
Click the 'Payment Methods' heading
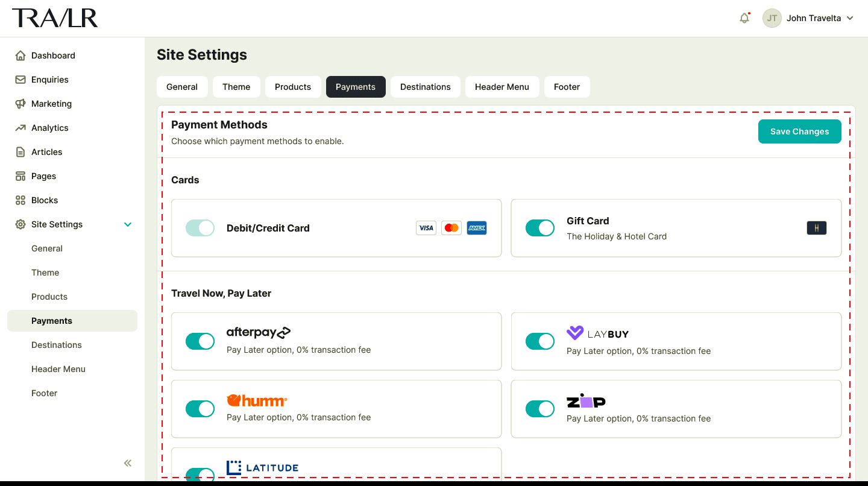click(219, 125)
